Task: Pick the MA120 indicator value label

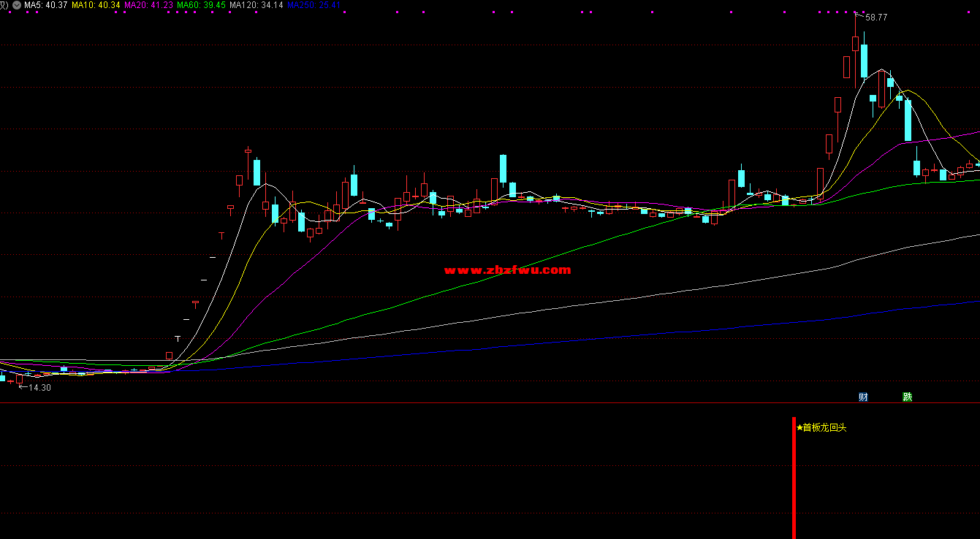Action: click(255, 5)
